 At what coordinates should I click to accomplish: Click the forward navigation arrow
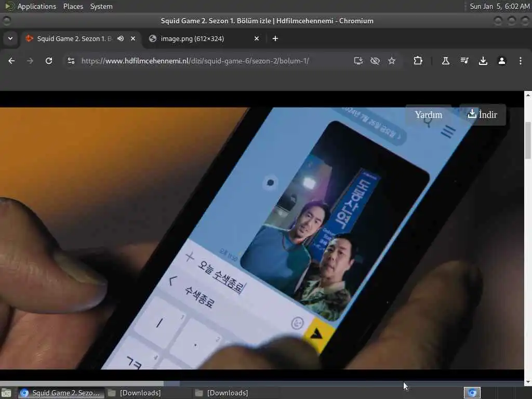[30, 61]
